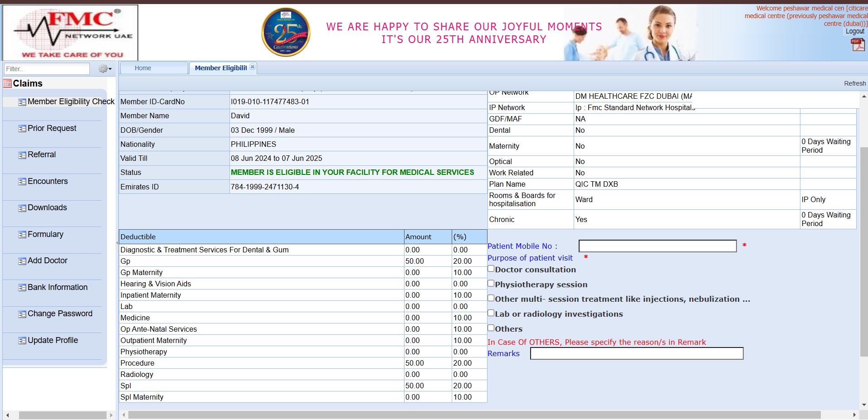Enable Lab or radiology investigations checkbox

[491, 313]
